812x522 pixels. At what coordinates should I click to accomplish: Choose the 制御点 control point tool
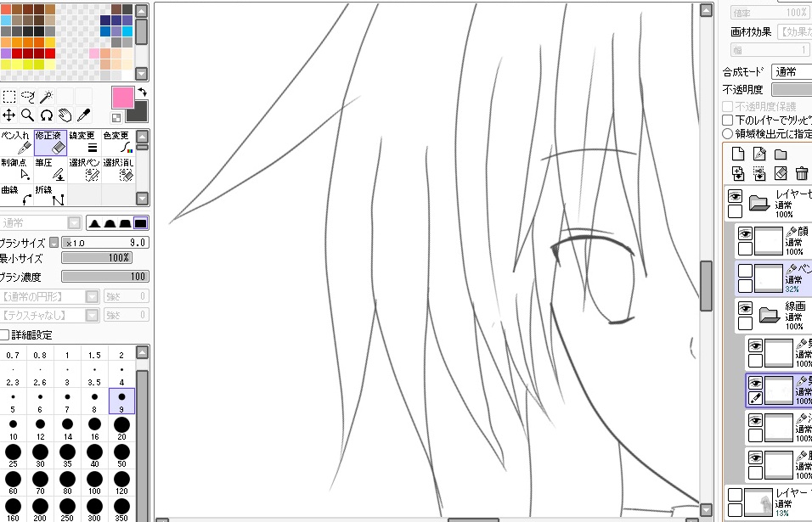click(17, 170)
